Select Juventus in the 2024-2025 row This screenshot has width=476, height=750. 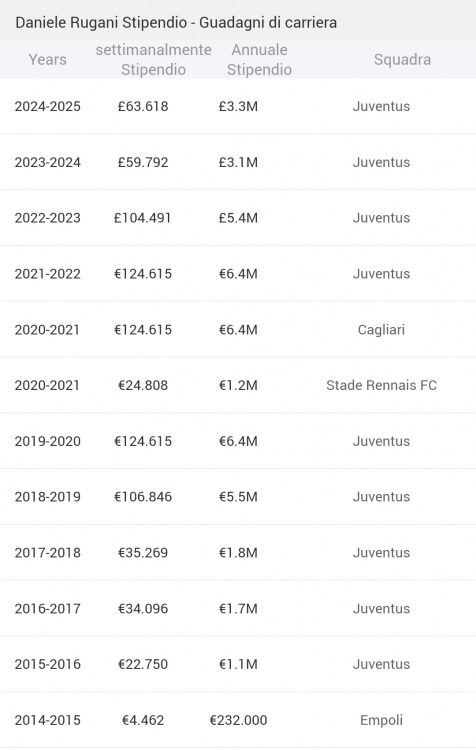(x=381, y=106)
